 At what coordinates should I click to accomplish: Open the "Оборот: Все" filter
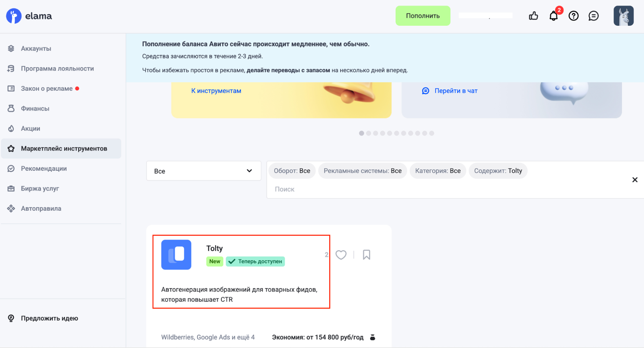(x=292, y=171)
